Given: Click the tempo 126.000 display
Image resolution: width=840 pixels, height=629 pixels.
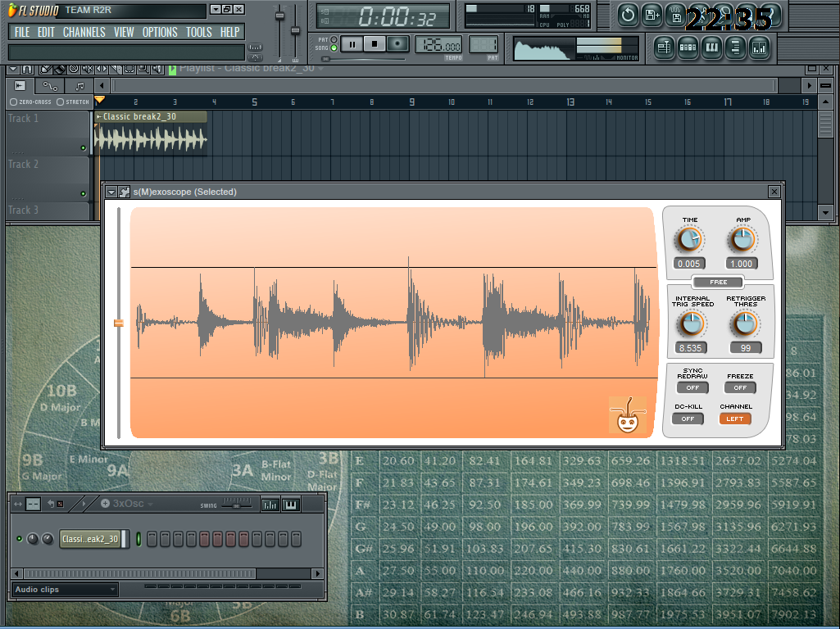Looking at the screenshot, I should [x=438, y=45].
